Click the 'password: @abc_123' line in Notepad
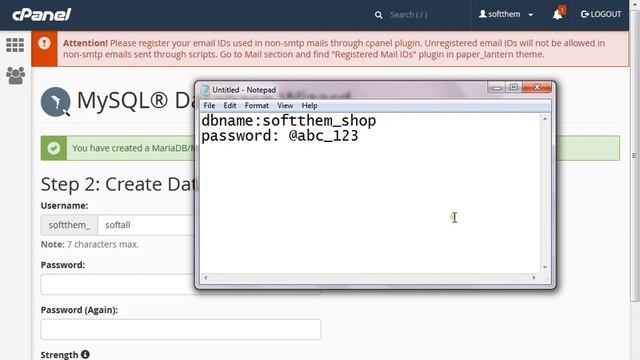The width and height of the screenshot is (640, 360). 280,136
